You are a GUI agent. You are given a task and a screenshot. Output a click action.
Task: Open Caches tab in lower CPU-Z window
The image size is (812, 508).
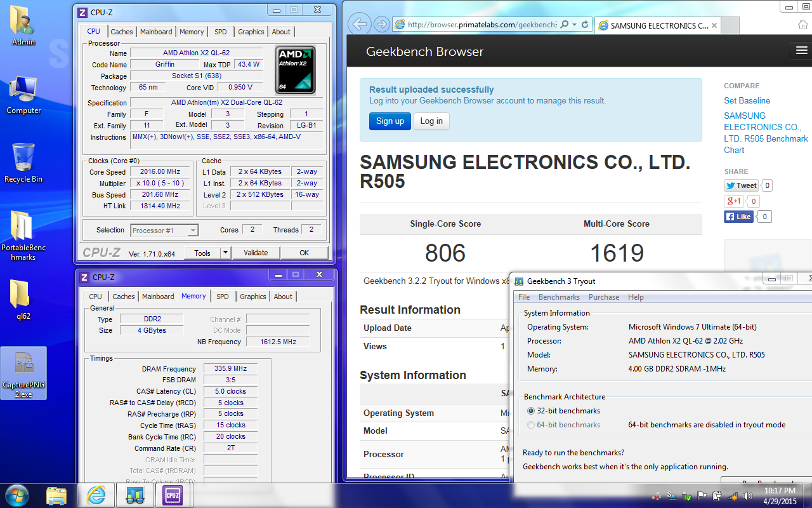coord(124,297)
